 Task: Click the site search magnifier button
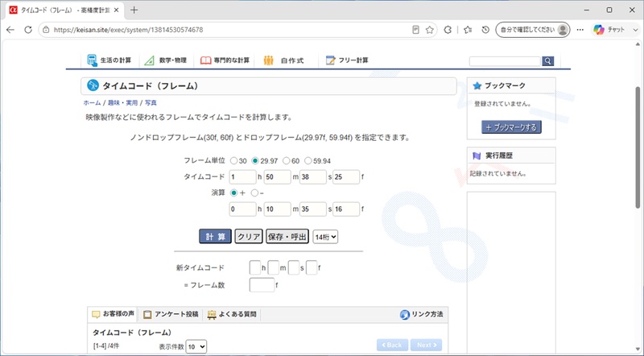pos(548,61)
